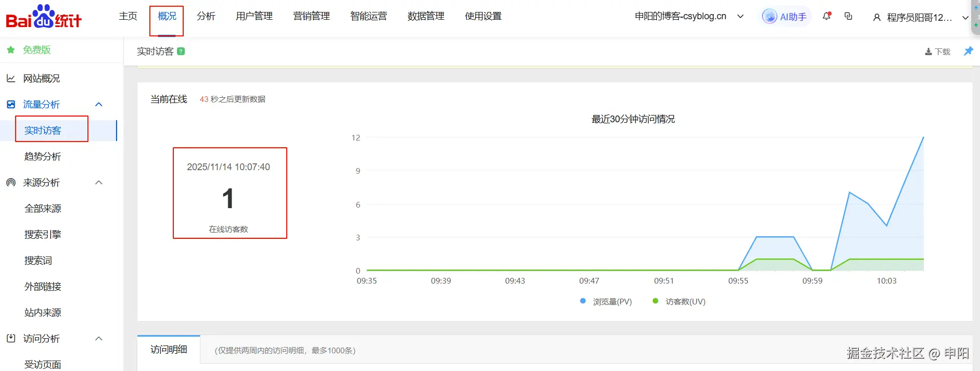Click the 09:35 axis label on chart

point(366,281)
